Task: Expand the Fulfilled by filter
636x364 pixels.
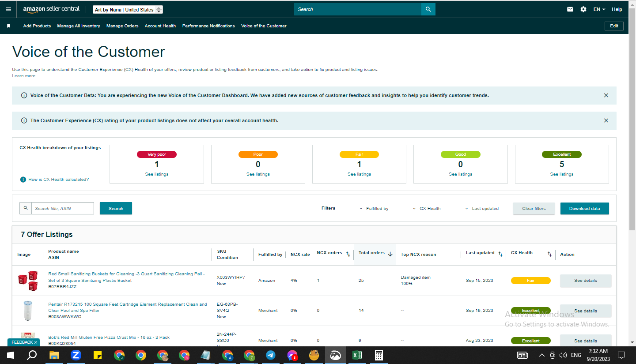Action: point(374,209)
